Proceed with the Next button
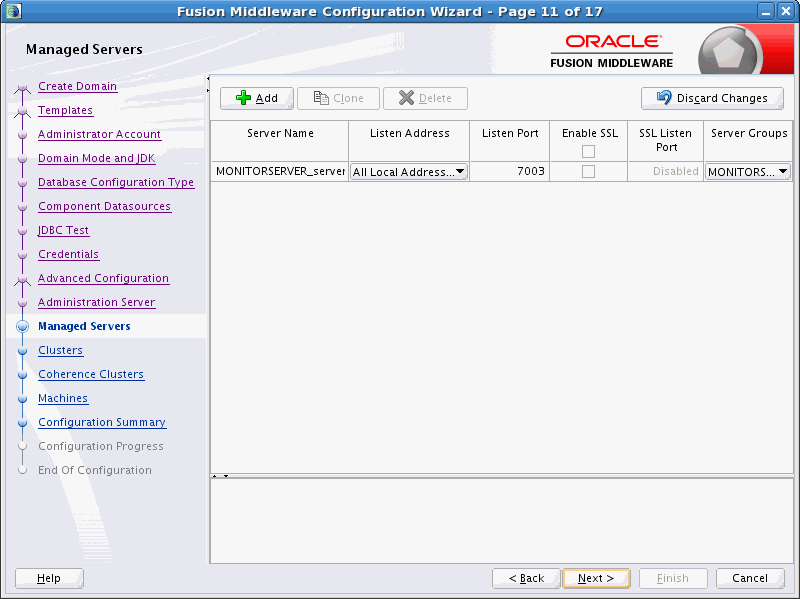 tap(596, 578)
